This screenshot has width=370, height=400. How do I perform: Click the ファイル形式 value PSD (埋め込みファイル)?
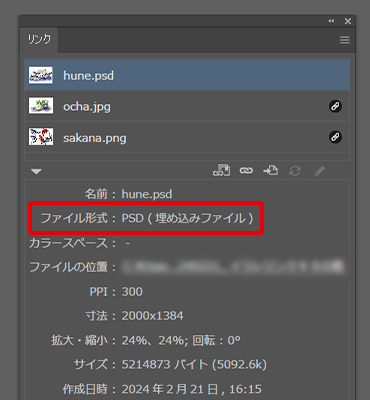[188, 218]
